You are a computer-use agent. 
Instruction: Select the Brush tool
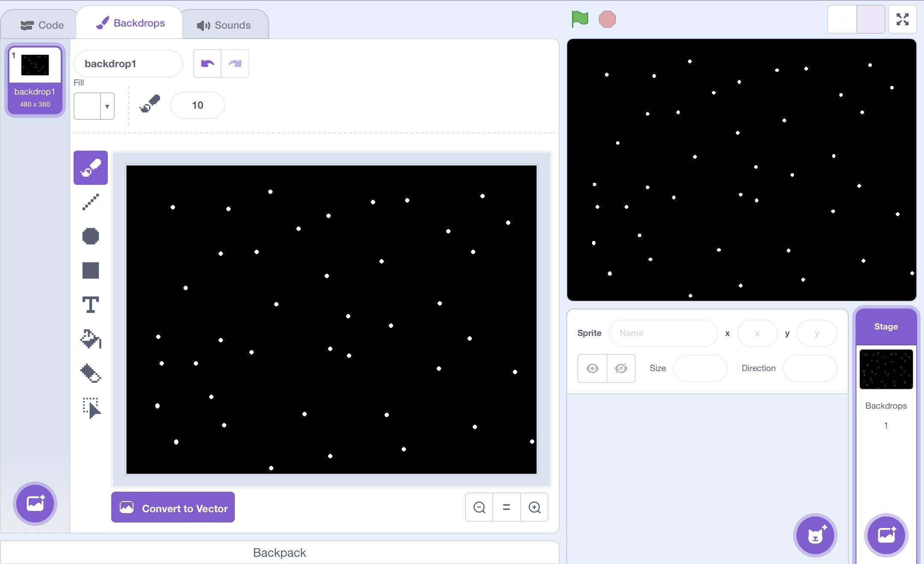click(90, 167)
